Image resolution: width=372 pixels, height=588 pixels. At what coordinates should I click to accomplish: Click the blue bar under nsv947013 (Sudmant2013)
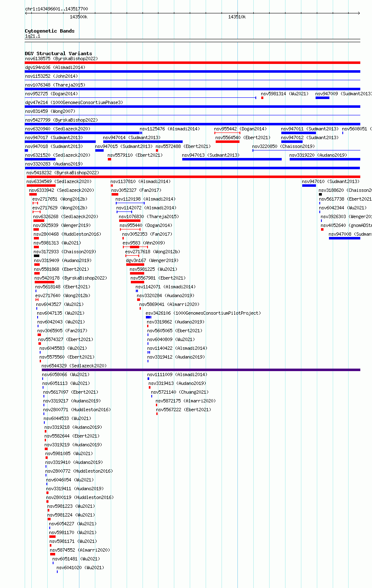tap(232, 159)
